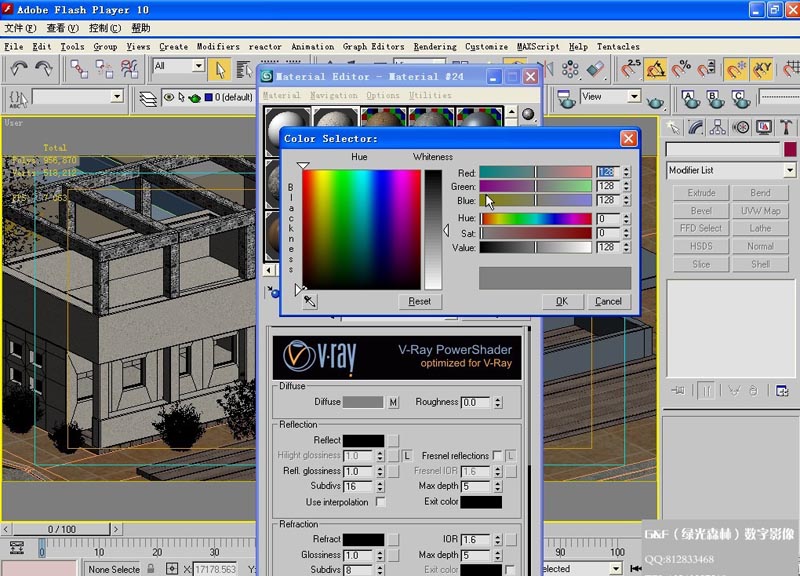This screenshot has width=800, height=576.
Task: Open the Hierarchy panel tab
Action: tap(718, 127)
